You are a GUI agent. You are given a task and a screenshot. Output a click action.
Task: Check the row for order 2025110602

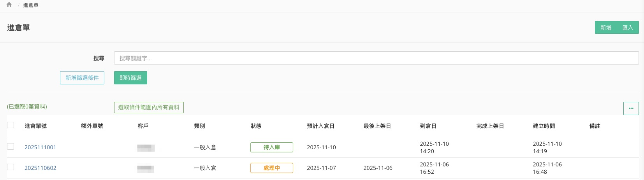tap(11, 167)
